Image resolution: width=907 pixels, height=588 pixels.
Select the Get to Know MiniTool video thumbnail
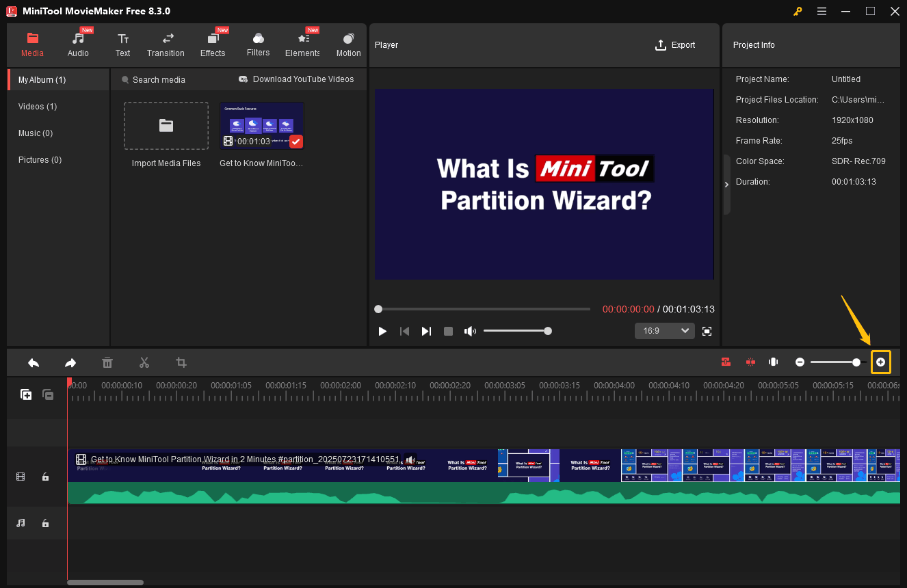click(x=262, y=126)
